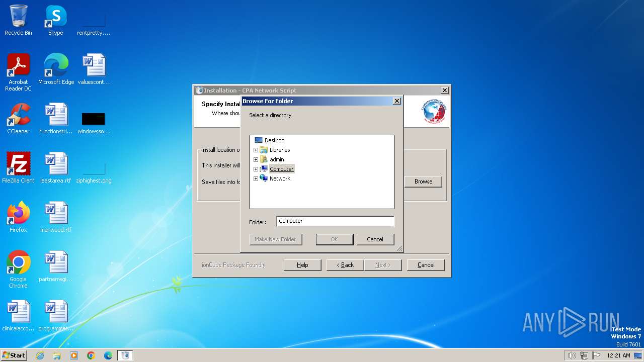This screenshot has height=362, width=644.
Task: Select functionstri document on desktop
Action: [56, 119]
